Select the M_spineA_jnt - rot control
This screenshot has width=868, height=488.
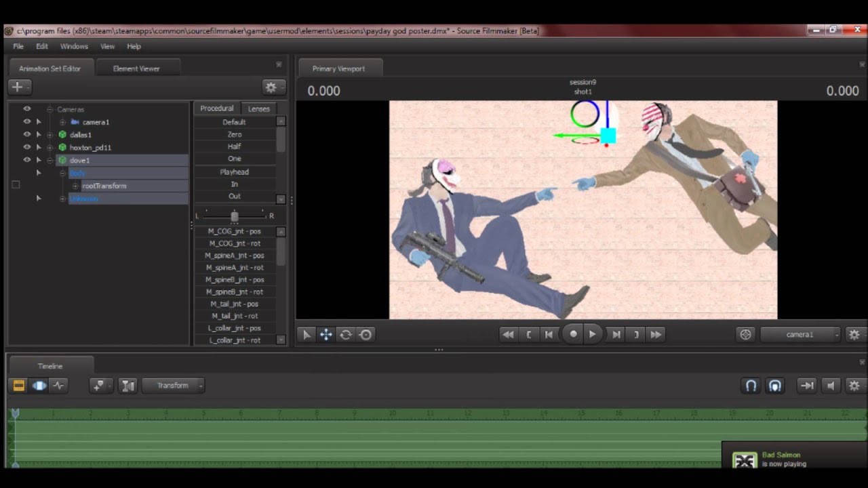234,268
